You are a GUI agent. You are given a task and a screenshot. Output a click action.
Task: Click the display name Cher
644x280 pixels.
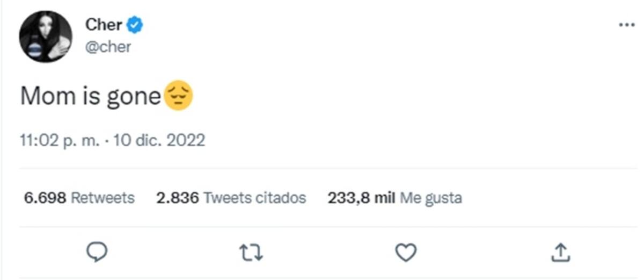click(x=104, y=25)
